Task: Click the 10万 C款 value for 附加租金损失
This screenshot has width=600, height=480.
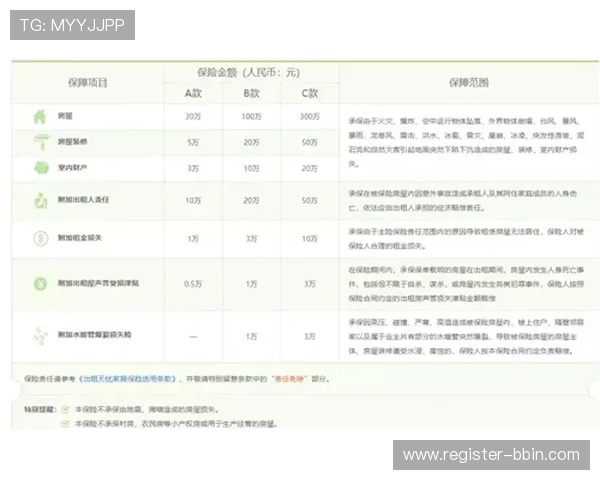Action: [310, 239]
